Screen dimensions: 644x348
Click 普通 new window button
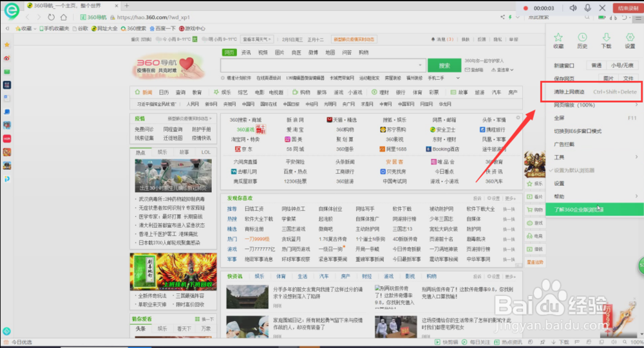click(x=596, y=65)
